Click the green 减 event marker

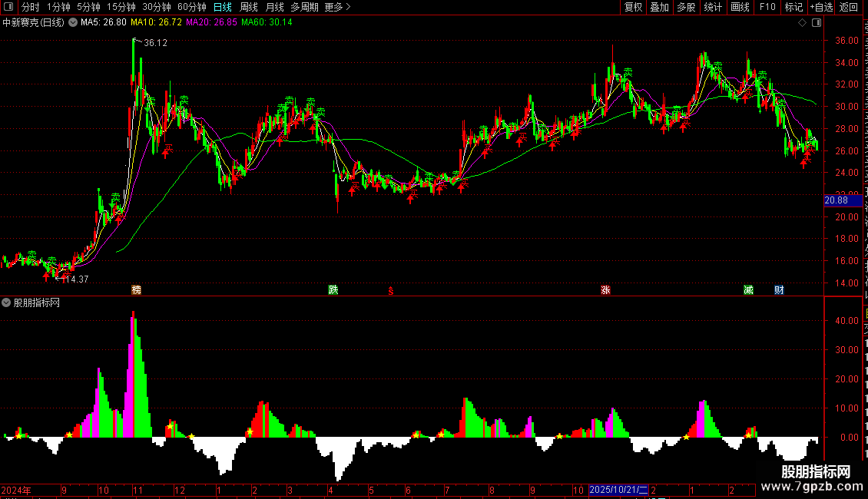[x=748, y=290]
